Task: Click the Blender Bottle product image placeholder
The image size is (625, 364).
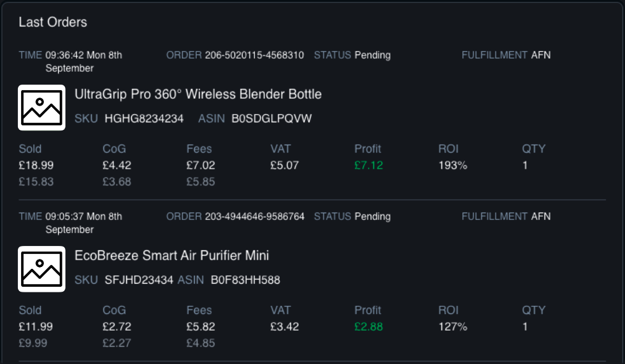Action: (41, 108)
